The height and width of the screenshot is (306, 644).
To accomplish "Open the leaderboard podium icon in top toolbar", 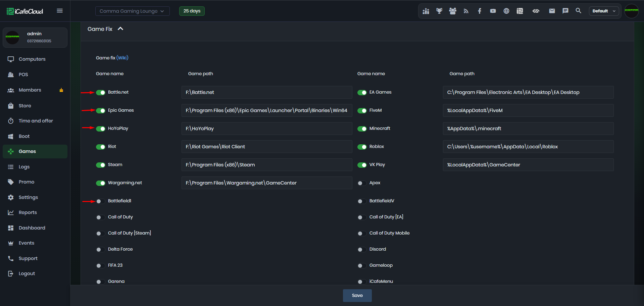I will (426, 11).
